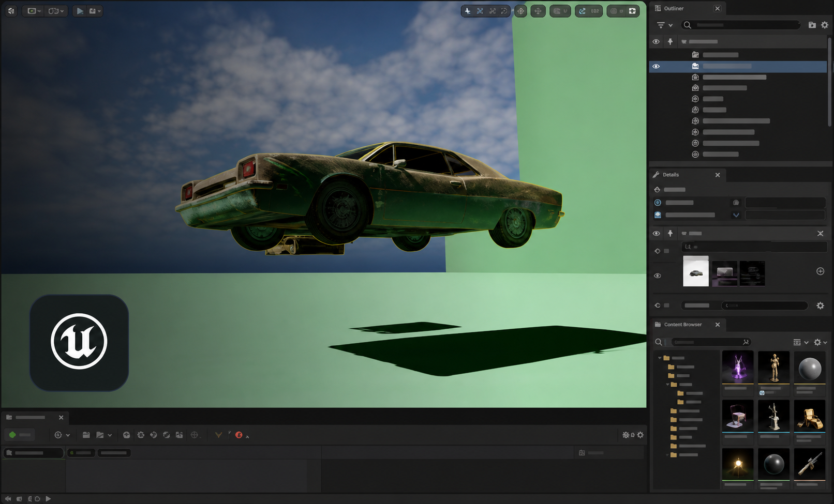
Task: Open the perspective camera dropdown
Action: [34, 11]
